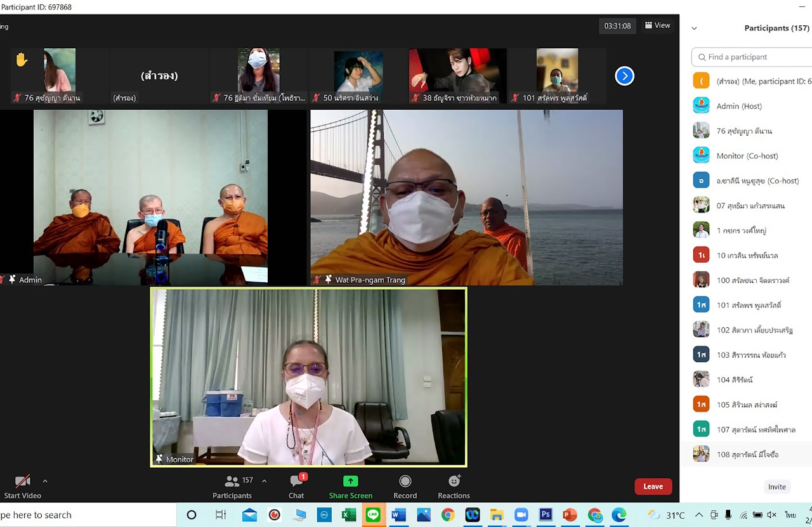
Task: Expand the Start Video options caret
Action: pyautogui.click(x=45, y=481)
